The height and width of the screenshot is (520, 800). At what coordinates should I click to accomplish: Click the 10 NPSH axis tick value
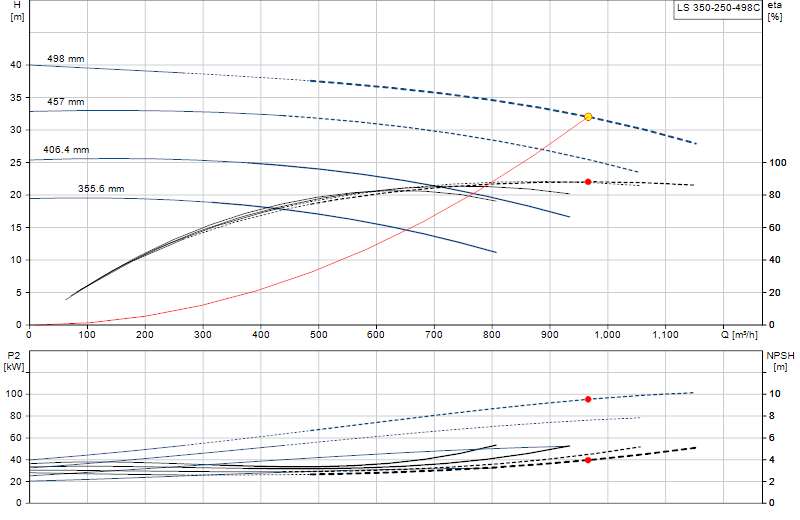point(775,393)
